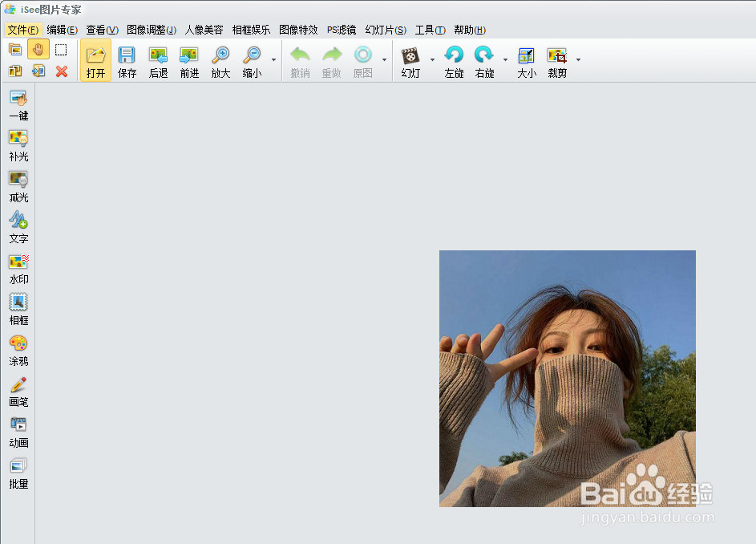Select the 裁剪 crop tool
The image size is (756, 544).
[557, 61]
